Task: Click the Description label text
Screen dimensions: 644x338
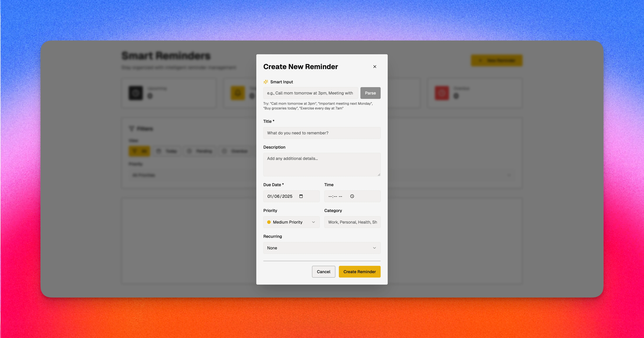Action: point(274,147)
